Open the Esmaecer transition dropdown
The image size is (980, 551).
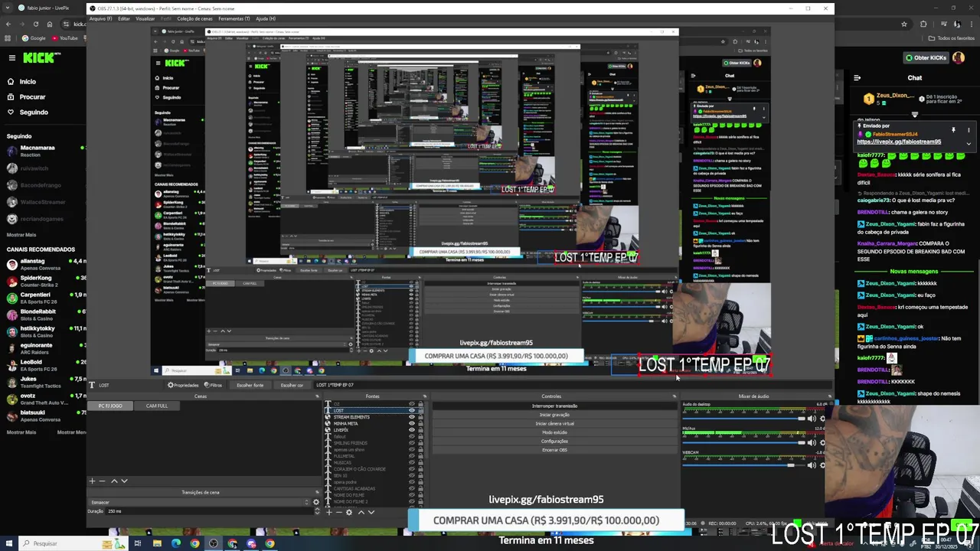click(198, 502)
